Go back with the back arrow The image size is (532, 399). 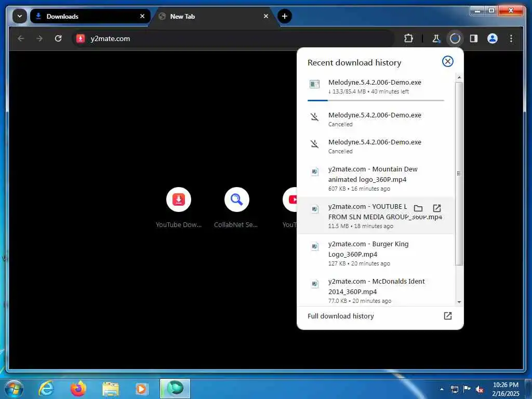[21, 38]
